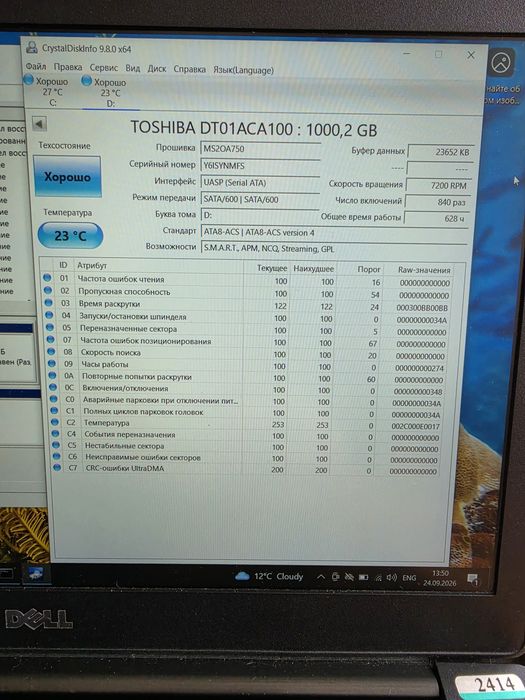Click status dot for 04 Запуски/остановки шпинделя
The height and width of the screenshot is (700, 525).
49,315
